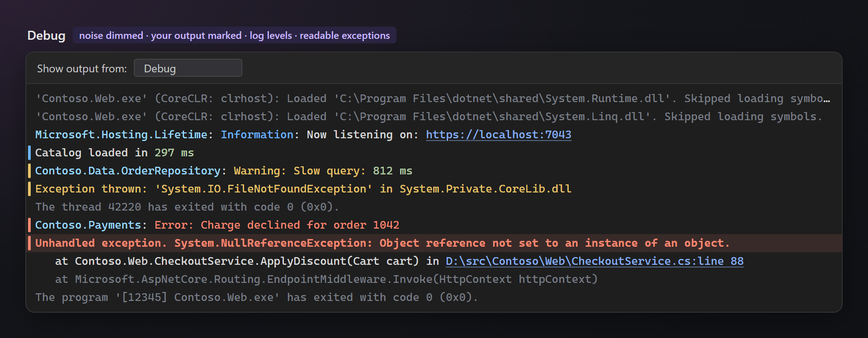
Task: Click the 'Show output from:' label
Action: [82, 68]
